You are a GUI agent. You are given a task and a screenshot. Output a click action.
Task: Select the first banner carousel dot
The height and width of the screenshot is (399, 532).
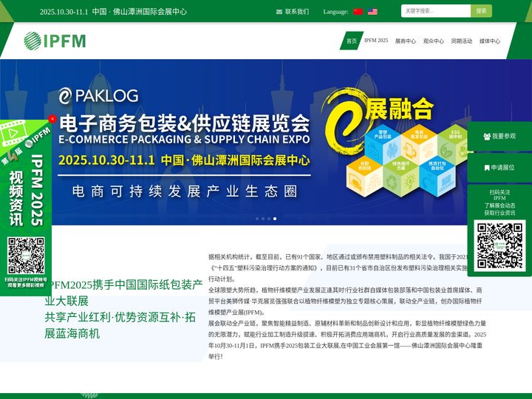coord(257,219)
